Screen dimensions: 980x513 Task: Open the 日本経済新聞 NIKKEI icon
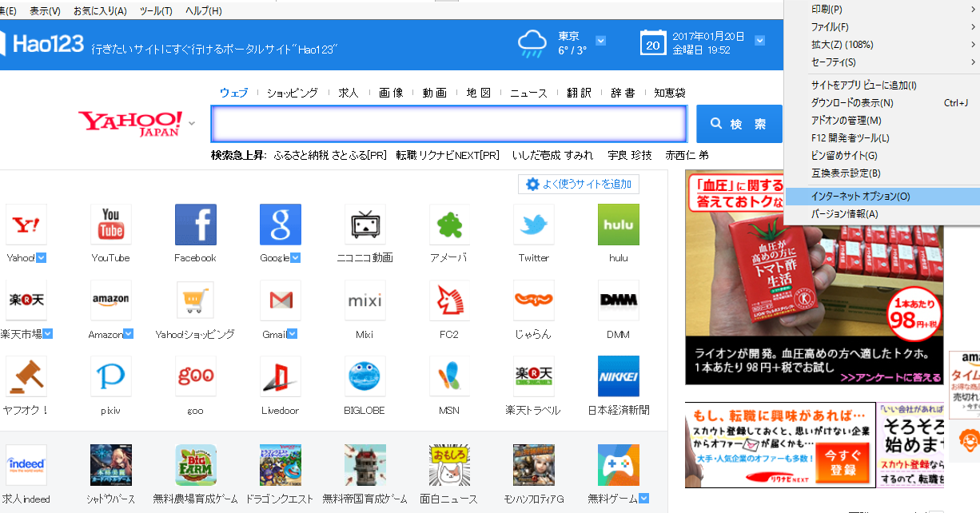pyautogui.click(x=619, y=376)
